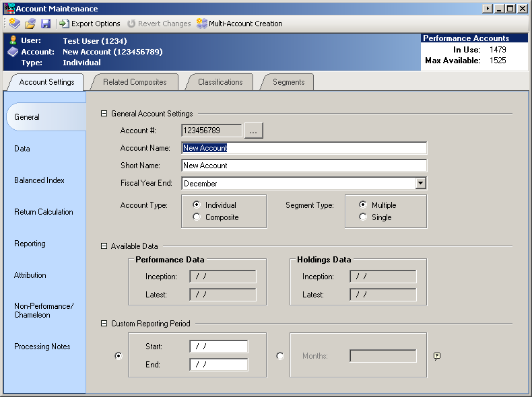
Task: Click the help icon beside Months field
Action: 436,356
